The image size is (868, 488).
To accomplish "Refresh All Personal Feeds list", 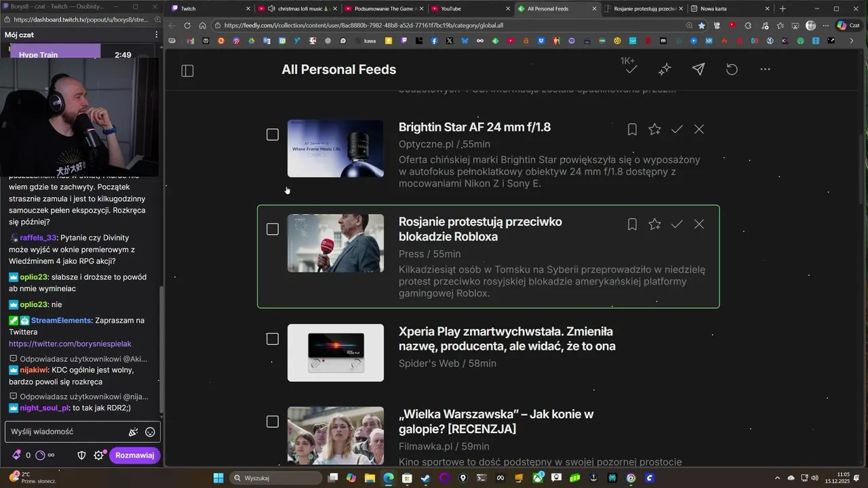I will (732, 69).
